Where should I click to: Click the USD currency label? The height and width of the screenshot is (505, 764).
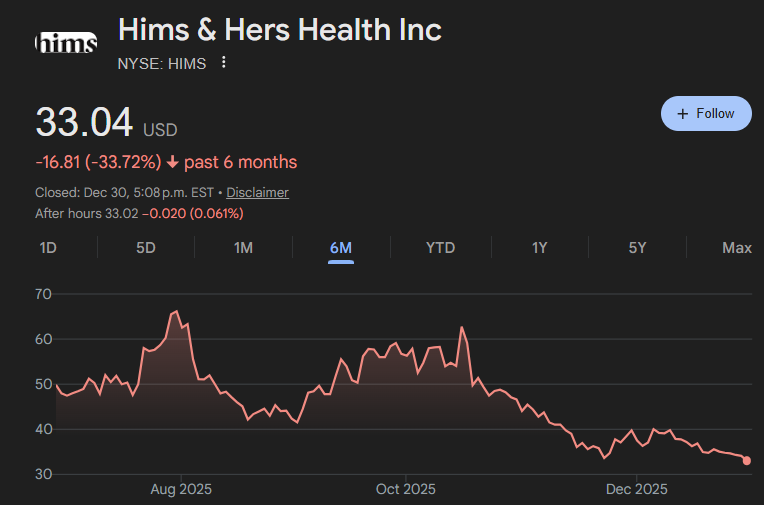[160, 130]
